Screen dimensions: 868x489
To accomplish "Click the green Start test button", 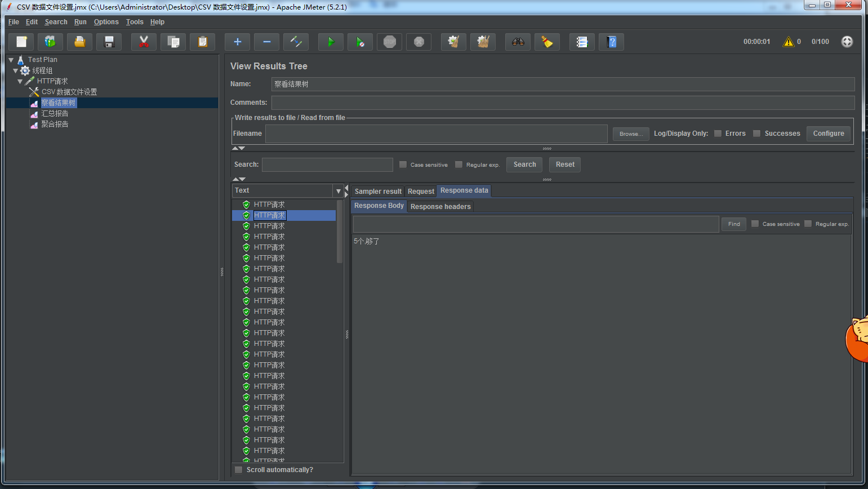I will [x=331, y=42].
